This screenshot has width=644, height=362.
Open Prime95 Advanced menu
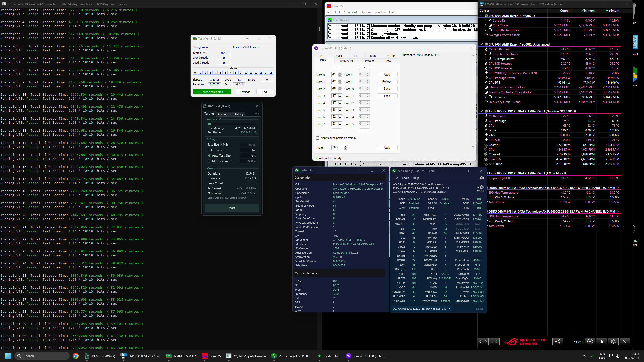[350, 12]
